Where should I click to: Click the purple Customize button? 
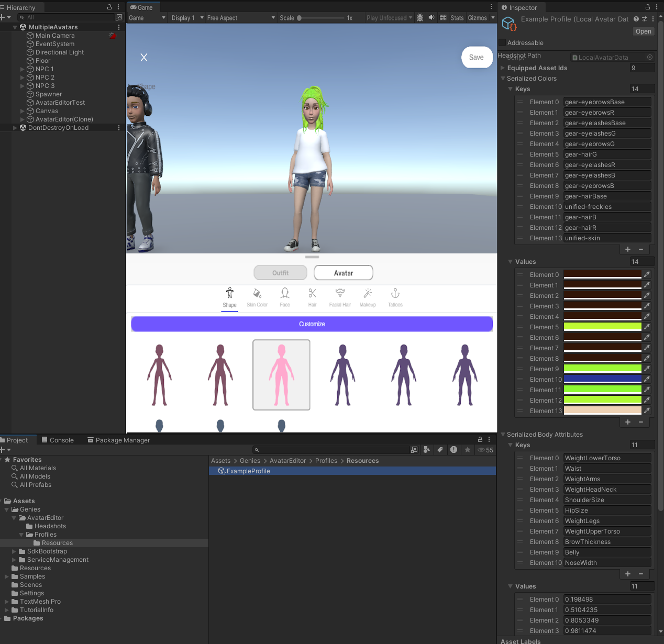coord(312,324)
